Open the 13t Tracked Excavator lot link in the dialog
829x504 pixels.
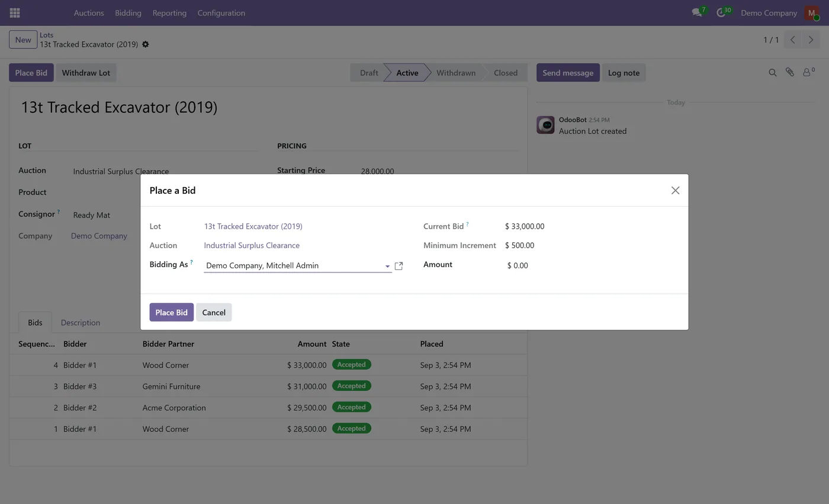click(x=253, y=226)
